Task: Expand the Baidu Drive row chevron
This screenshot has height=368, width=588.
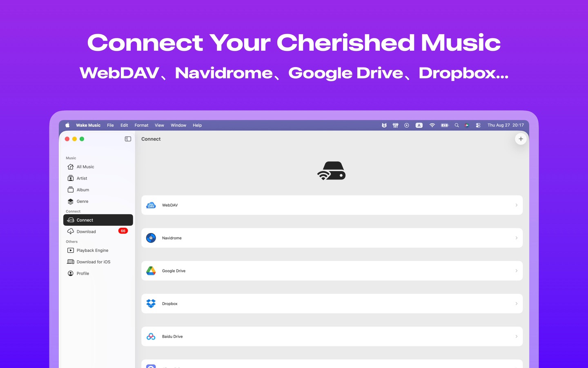Action: coord(517,337)
